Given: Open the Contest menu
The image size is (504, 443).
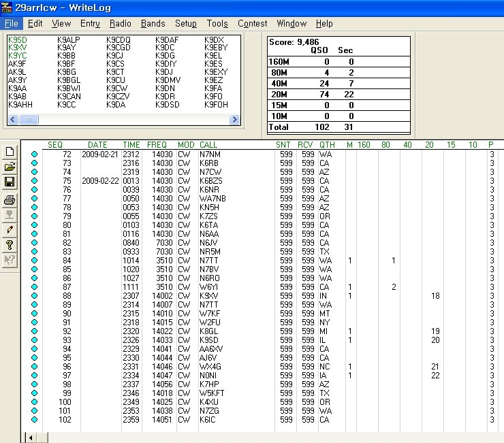Looking at the screenshot, I should 252,23.
